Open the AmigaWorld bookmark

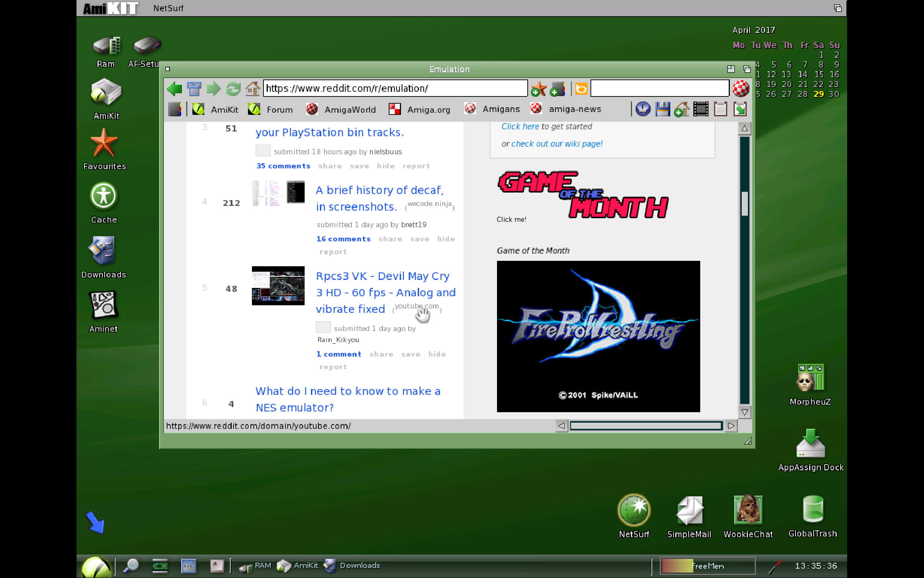[341, 110]
